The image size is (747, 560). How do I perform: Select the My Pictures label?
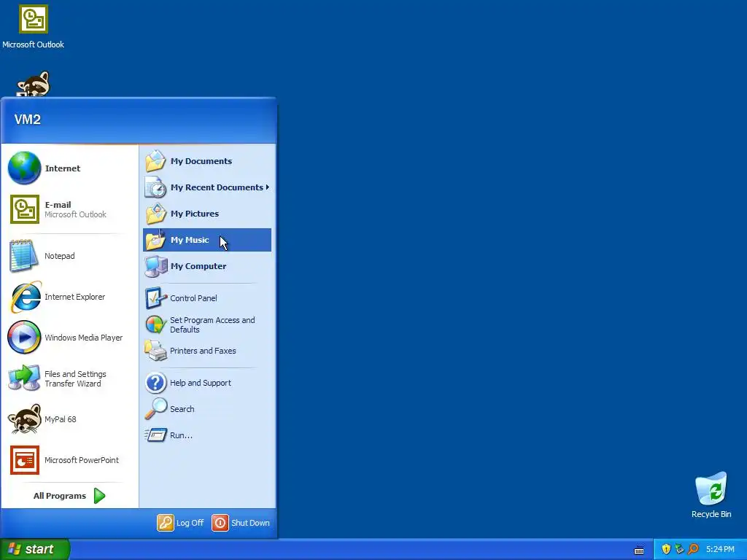[x=194, y=214]
